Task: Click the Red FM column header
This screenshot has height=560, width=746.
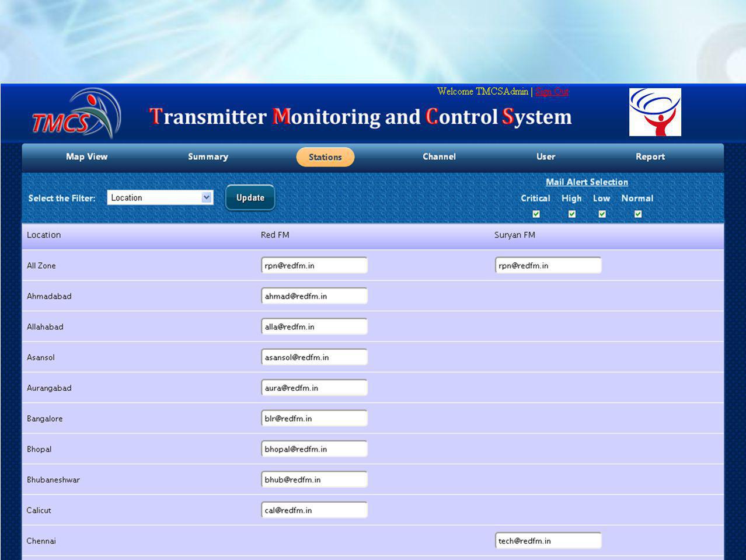Action: point(275,235)
